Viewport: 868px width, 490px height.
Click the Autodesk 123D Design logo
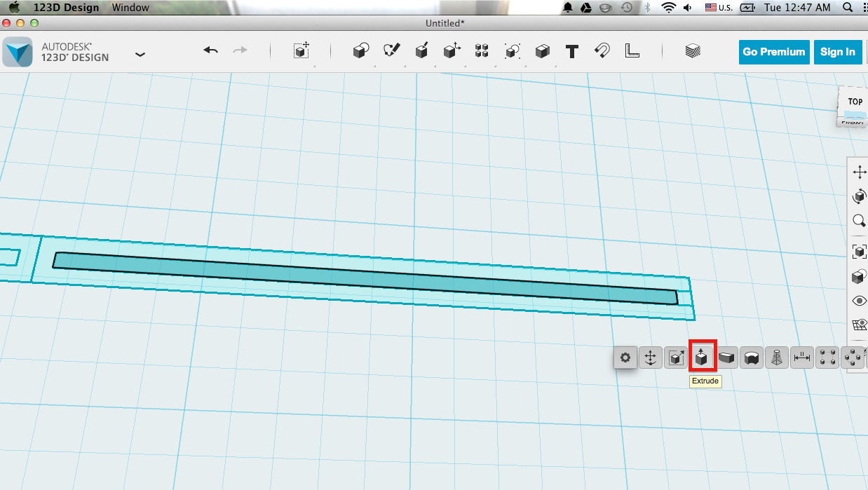pos(17,52)
